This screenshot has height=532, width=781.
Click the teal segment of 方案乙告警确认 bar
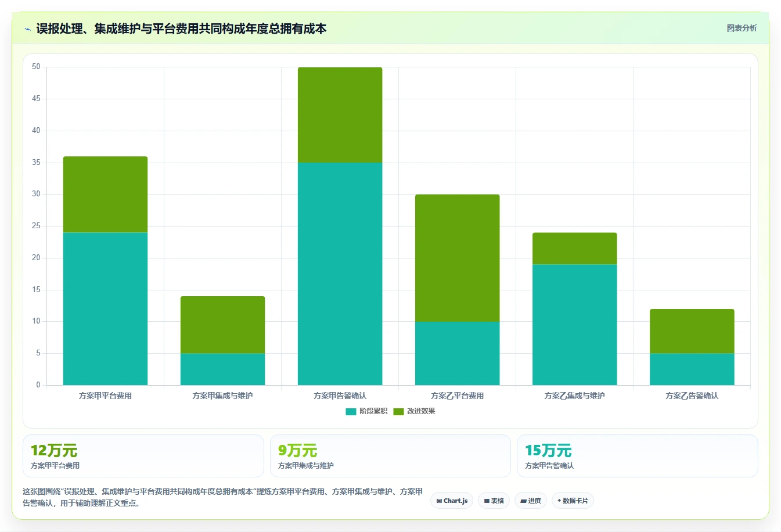coord(692,369)
